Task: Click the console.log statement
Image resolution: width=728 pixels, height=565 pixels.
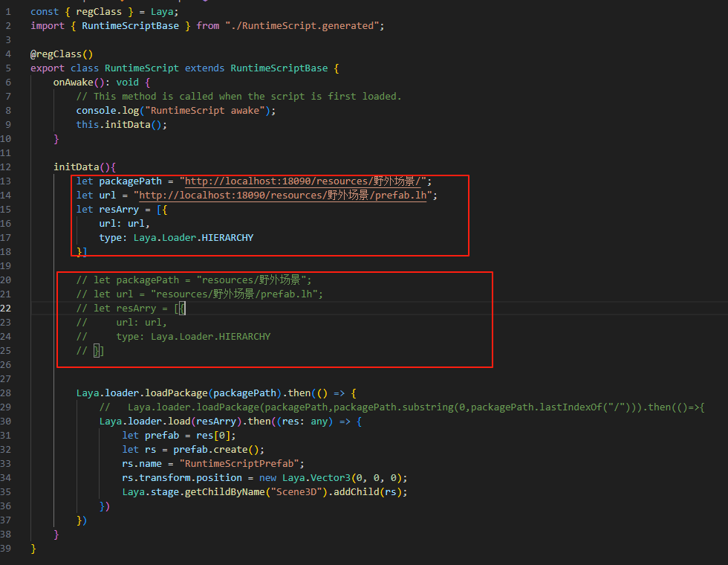Action: [176, 111]
